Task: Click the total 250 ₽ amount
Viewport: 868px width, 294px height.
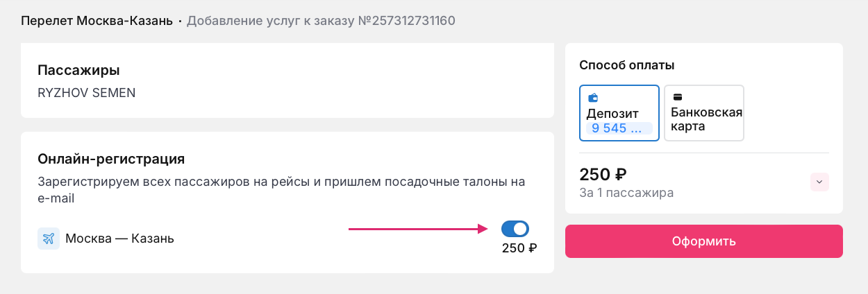Action: tap(603, 174)
